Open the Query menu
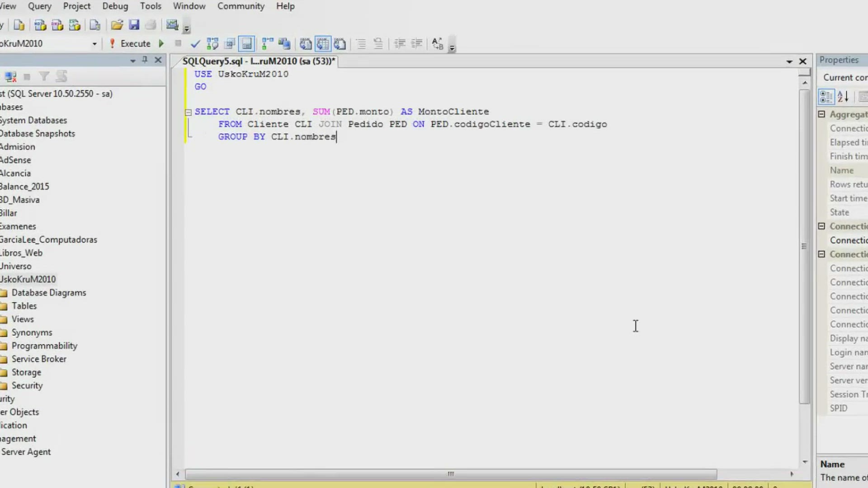 point(40,6)
